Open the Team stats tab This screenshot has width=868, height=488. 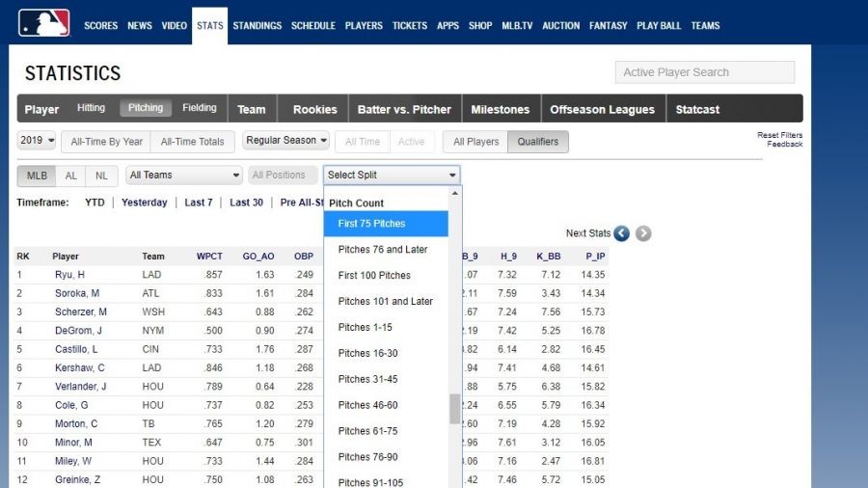252,110
